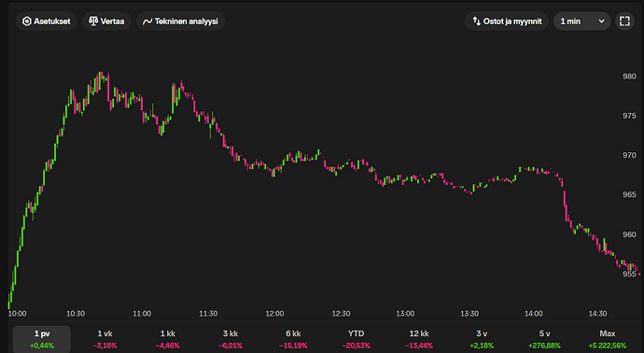Open Asetukset settings gear icon

27,21
